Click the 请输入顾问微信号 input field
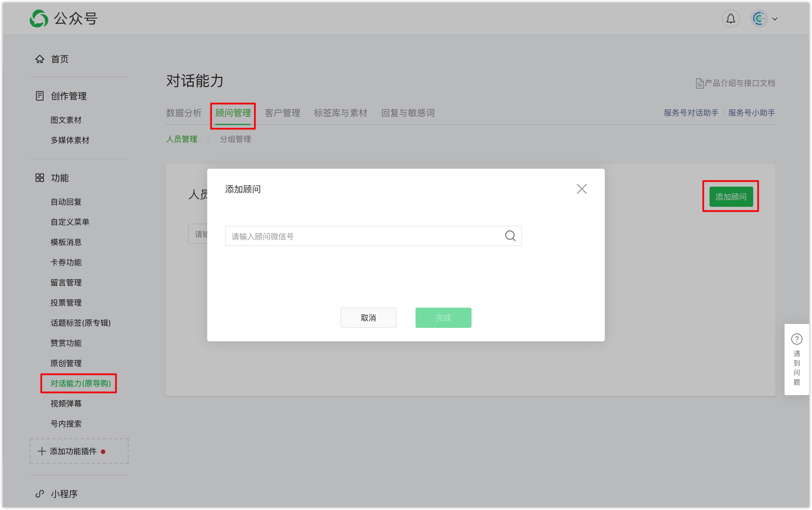The width and height of the screenshot is (812, 510). pyautogui.click(x=373, y=236)
